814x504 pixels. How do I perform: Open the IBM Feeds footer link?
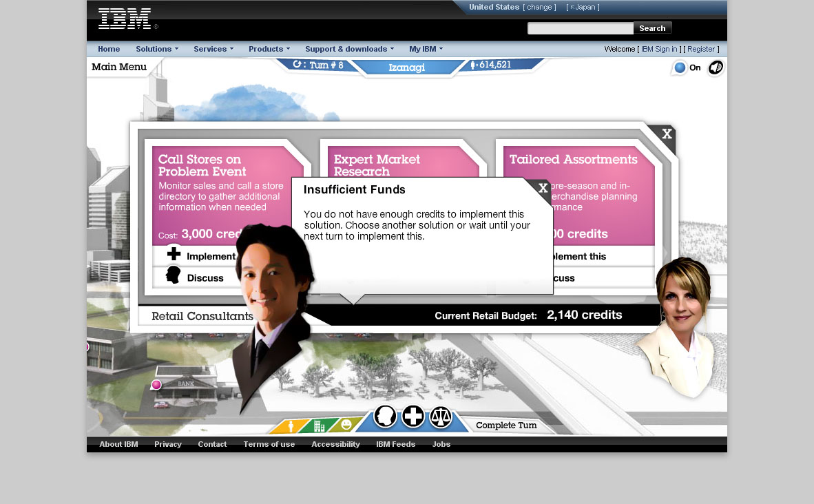395,444
